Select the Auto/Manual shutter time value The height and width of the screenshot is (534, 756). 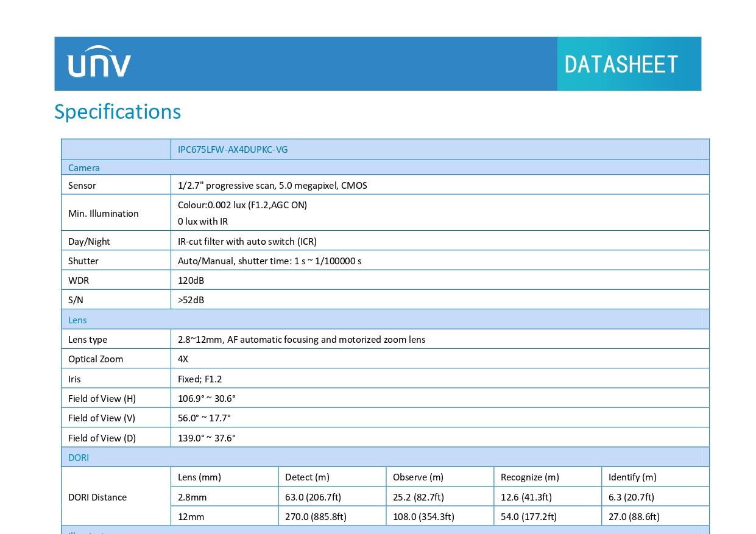(270, 261)
